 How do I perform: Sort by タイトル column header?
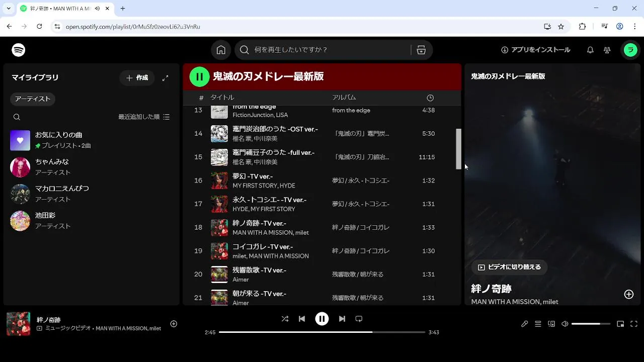coord(222,98)
